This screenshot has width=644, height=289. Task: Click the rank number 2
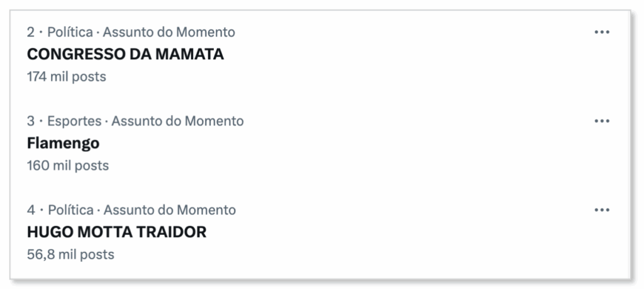coord(31,32)
